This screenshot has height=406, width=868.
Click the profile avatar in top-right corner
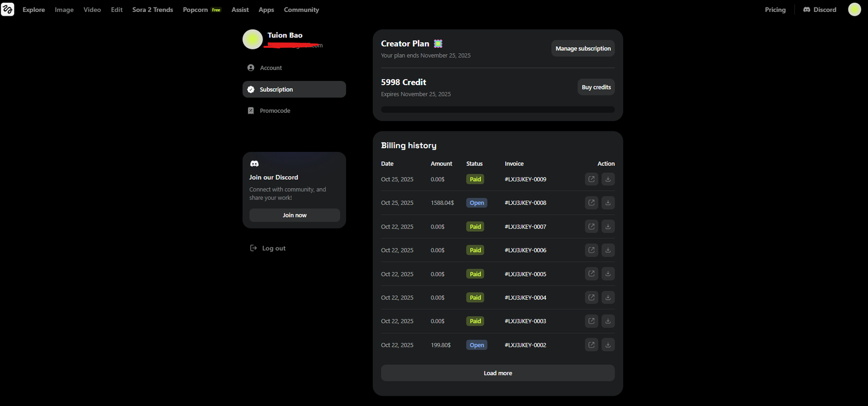(x=854, y=10)
